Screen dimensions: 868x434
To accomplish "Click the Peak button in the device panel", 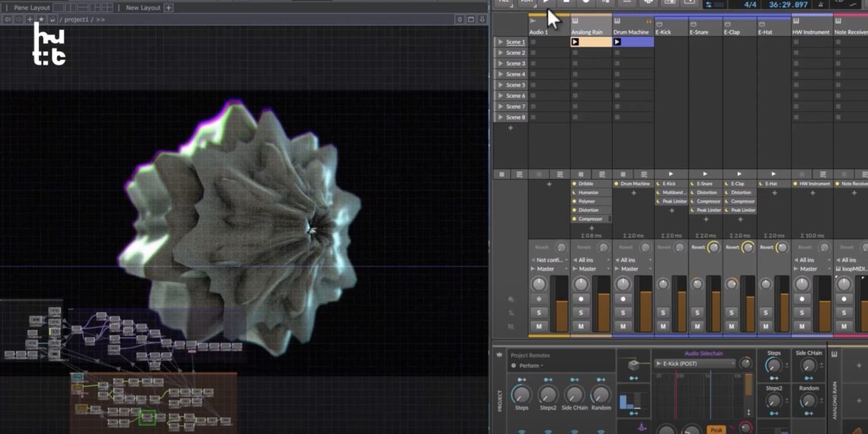I will point(716,429).
